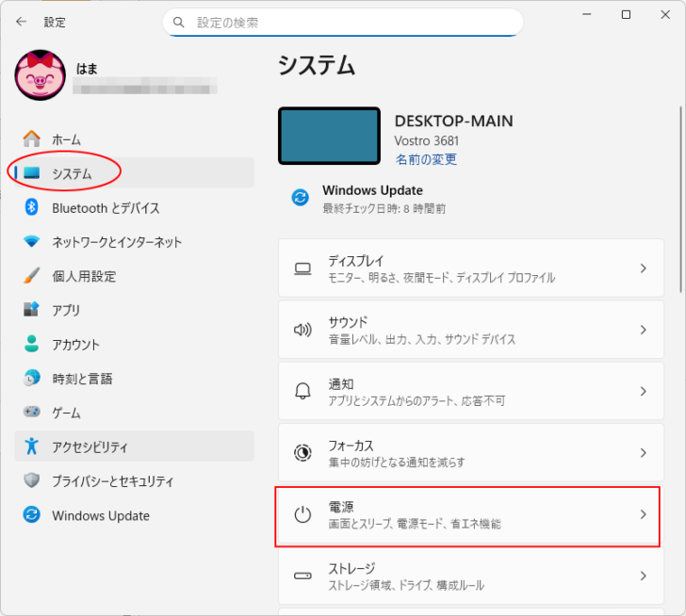Viewport: 686px width, 616px height.
Task: Click the pig profile avatar
Action: pyautogui.click(x=41, y=75)
